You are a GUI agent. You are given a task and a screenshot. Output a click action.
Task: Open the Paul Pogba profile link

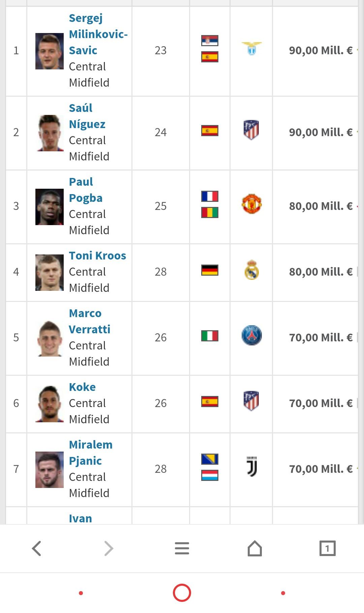pos(86,190)
